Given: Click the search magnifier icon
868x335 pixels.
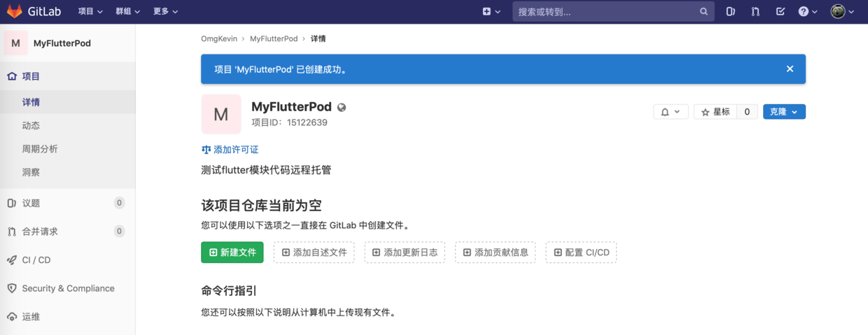Looking at the screenshot, I should tap(703, 12).
